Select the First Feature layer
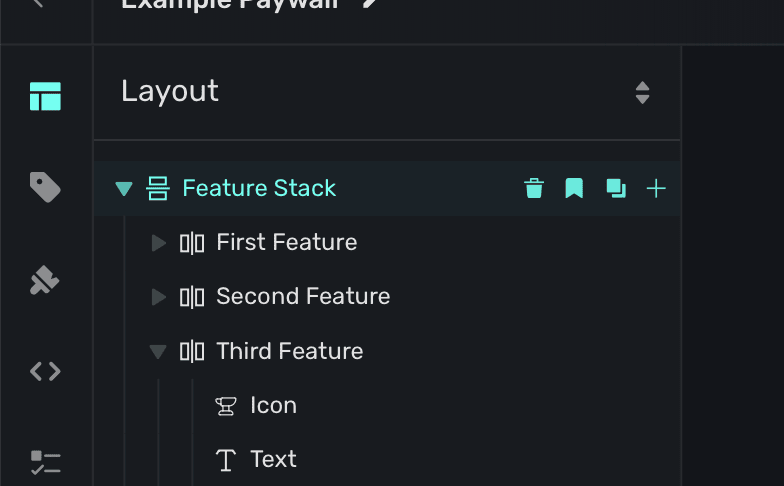 [x=286, y=243]
